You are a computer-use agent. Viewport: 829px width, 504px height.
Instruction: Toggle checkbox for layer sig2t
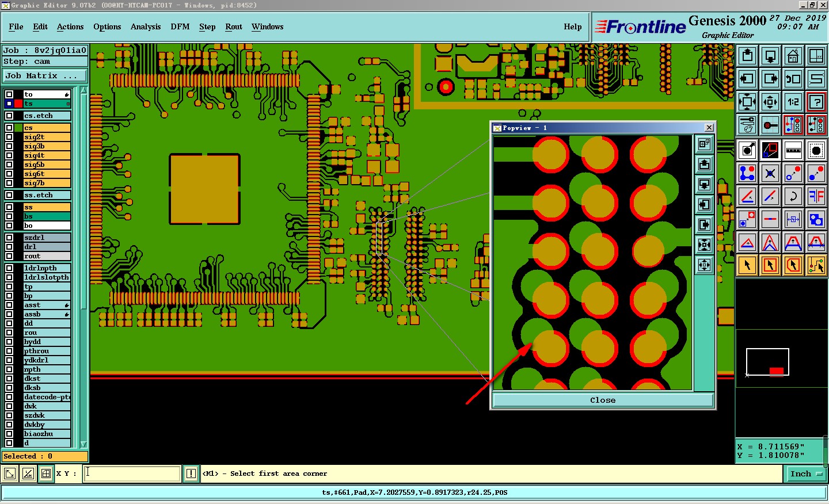[x=9, y=137]
